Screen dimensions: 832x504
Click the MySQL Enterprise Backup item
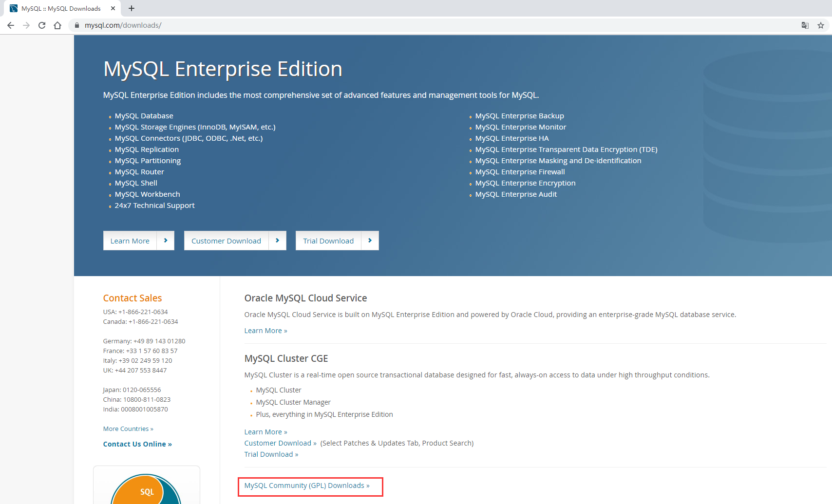tap(520, 116)
